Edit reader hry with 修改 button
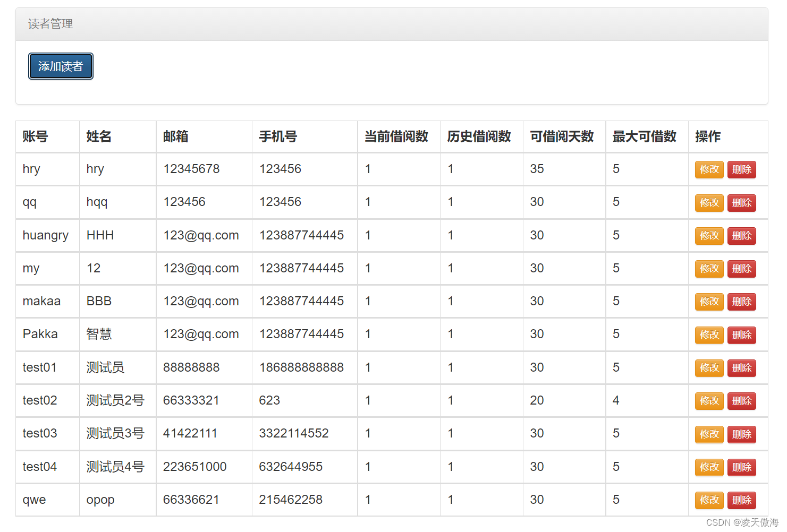This screenshot has width=787, height=532. coord(709,170)
